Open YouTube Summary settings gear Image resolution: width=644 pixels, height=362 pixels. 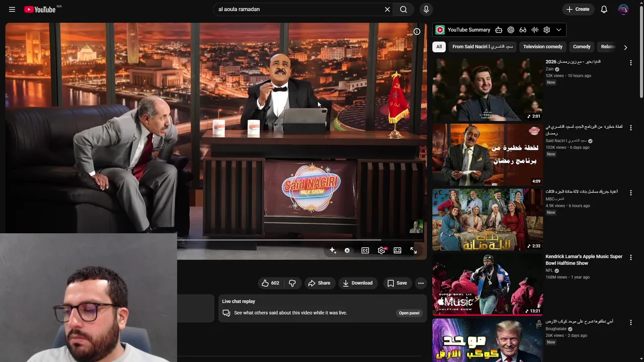547,30
